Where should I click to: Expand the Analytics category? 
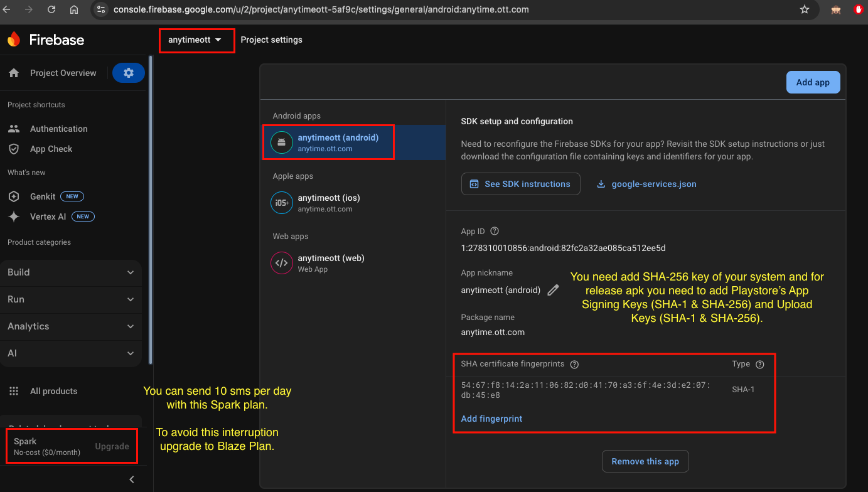coord(71,326)
